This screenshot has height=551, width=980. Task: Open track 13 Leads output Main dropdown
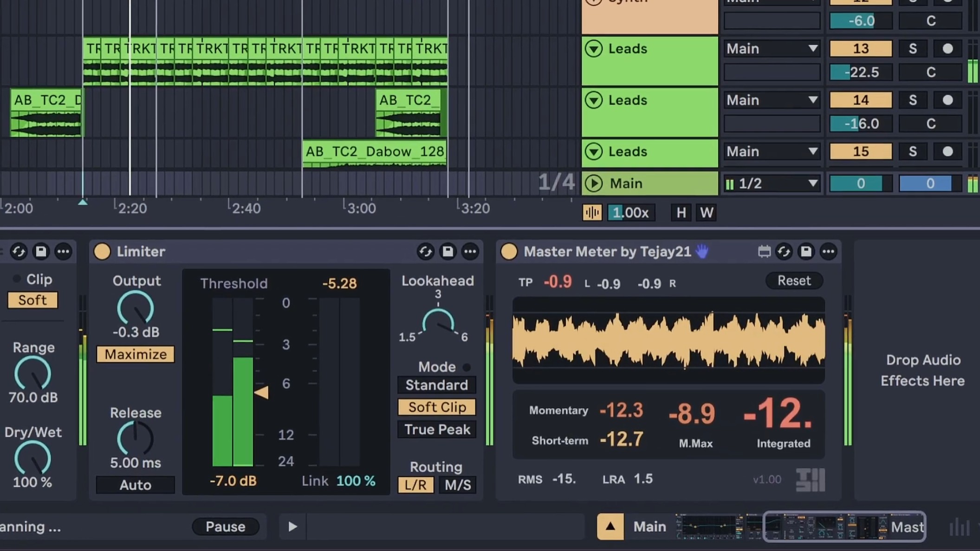(x=772, y=48)
